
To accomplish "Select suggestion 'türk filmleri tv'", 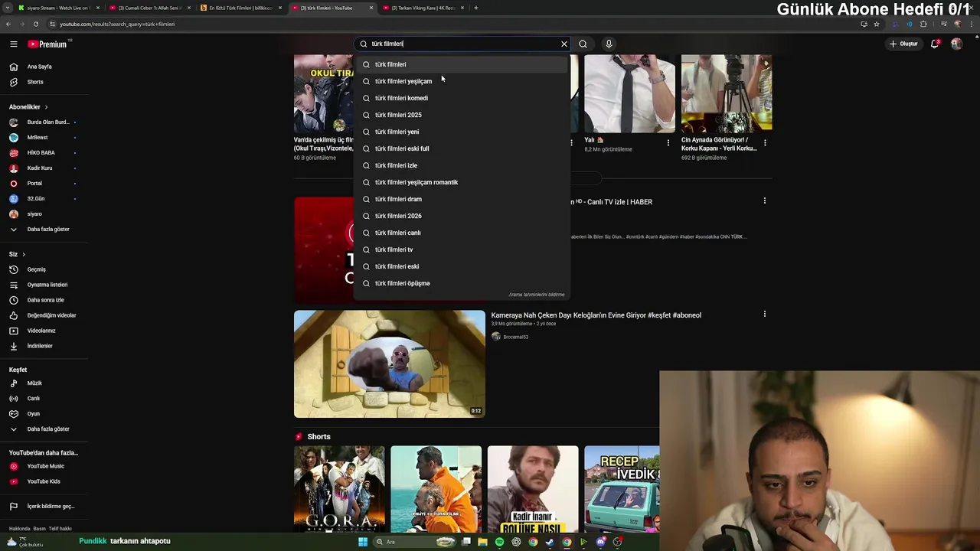I will click(x=462, y=249).
